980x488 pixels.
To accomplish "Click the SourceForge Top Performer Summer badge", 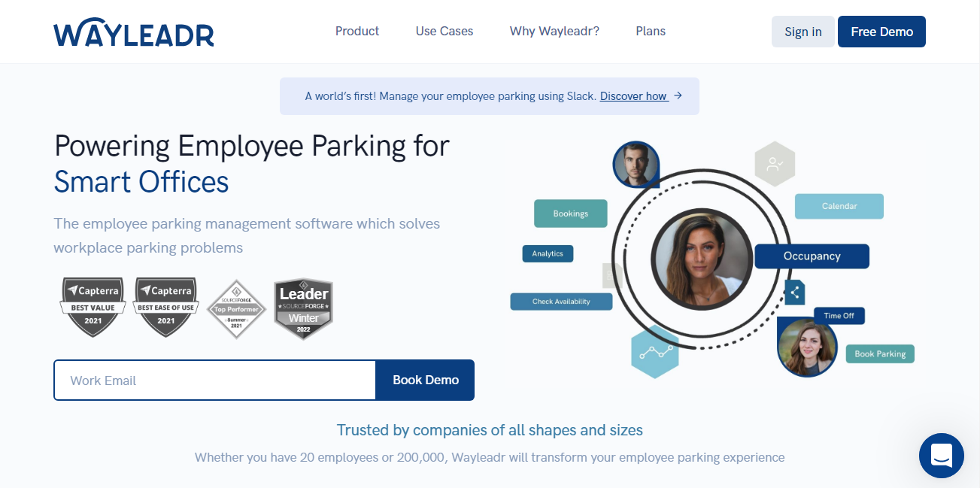I will [236, 309].
